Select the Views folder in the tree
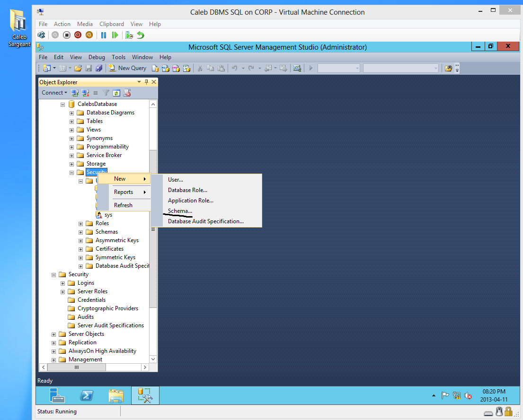The width and height of the screenshot is (523, 420). coord(94,130)
